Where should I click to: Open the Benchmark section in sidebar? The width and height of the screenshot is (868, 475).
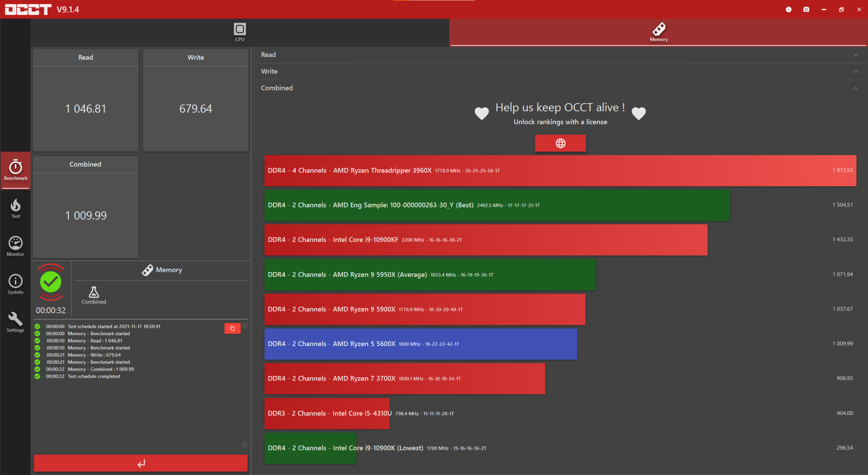tap(15, 170)
